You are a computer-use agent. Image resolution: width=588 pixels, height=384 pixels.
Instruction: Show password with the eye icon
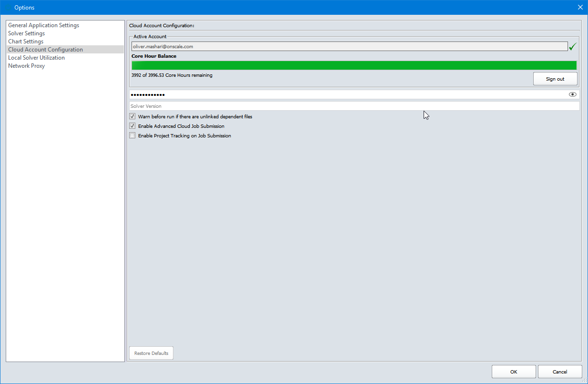573,94
